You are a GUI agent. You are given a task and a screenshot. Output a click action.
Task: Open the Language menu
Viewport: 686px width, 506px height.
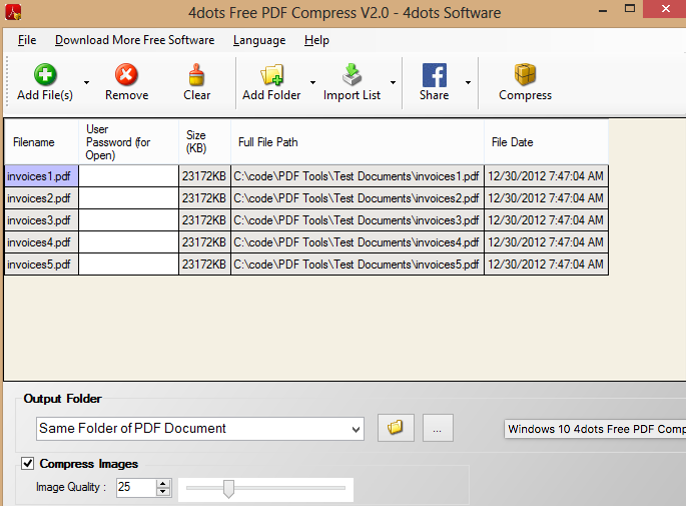(x=259, y=40)
